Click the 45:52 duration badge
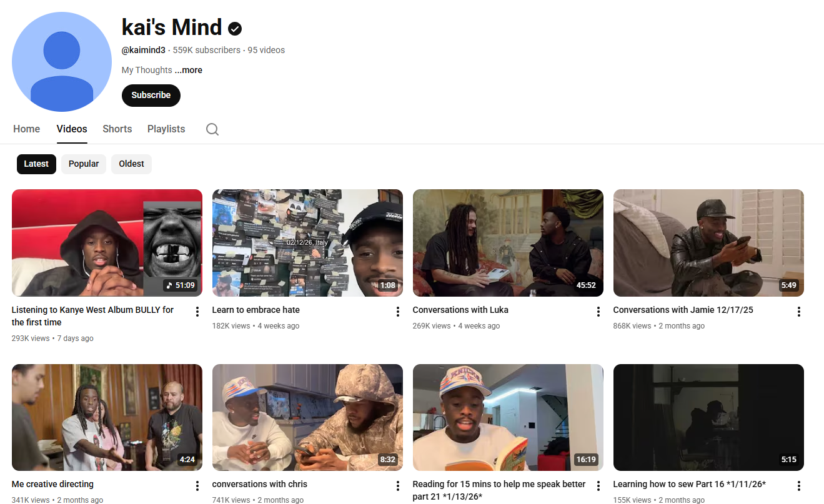Viewport: 824px width, 504px height. click(586, 285)
